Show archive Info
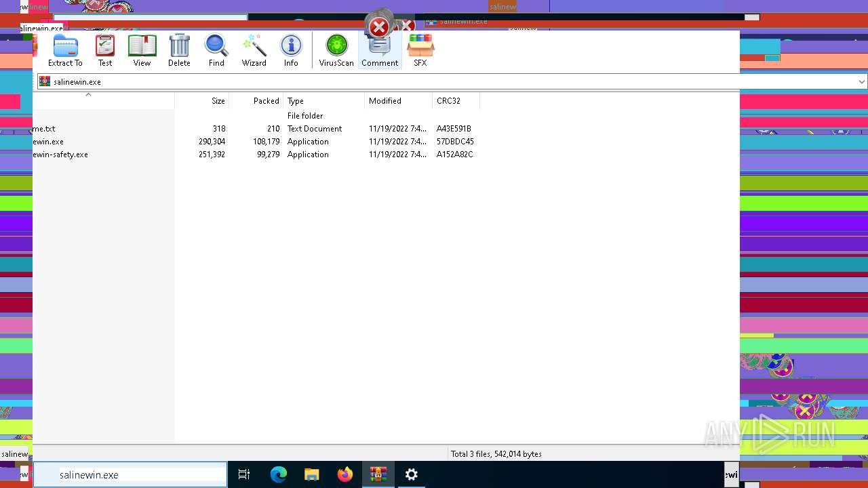Viewport: 868px width, 488px height. click(x=291, y=51)
